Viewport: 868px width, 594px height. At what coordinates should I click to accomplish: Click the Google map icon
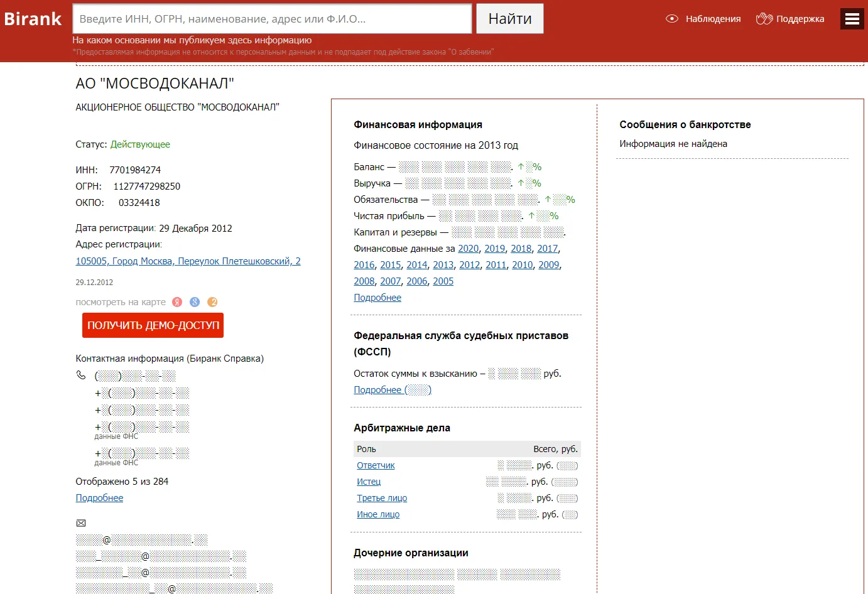coord(195,302)
